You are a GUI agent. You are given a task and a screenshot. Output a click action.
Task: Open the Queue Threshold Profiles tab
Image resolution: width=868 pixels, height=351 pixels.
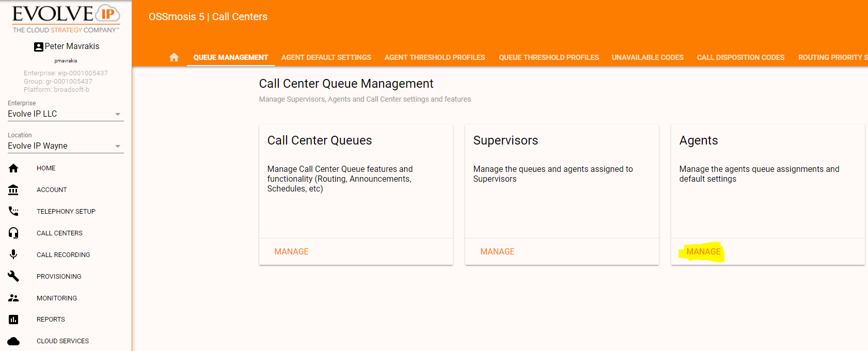click(x=548, y=57)
